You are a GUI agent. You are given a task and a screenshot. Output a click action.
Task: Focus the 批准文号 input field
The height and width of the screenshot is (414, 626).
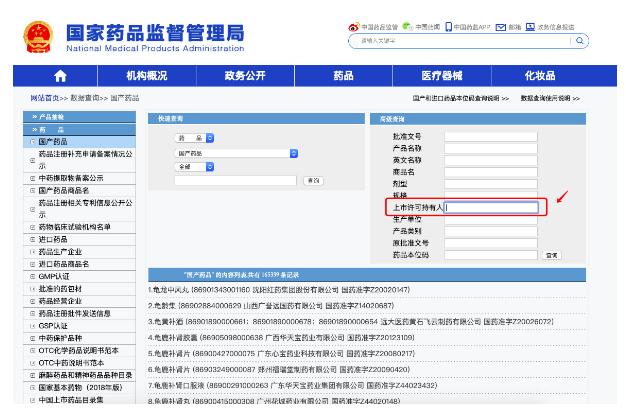coord(491,137)
